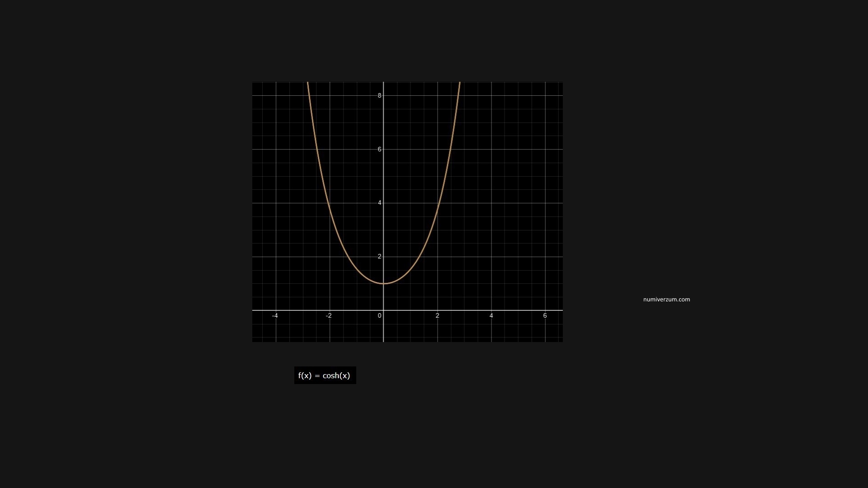Click the cosh curve minimum on y-axis
868x488 pixels.
[383, 283]
